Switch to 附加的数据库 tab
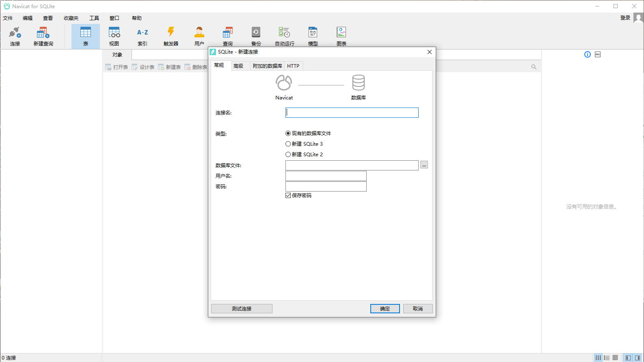 268,66
